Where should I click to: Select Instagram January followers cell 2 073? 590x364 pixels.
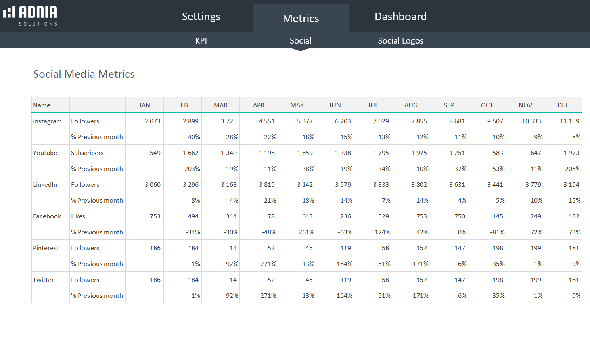point(152,121)
